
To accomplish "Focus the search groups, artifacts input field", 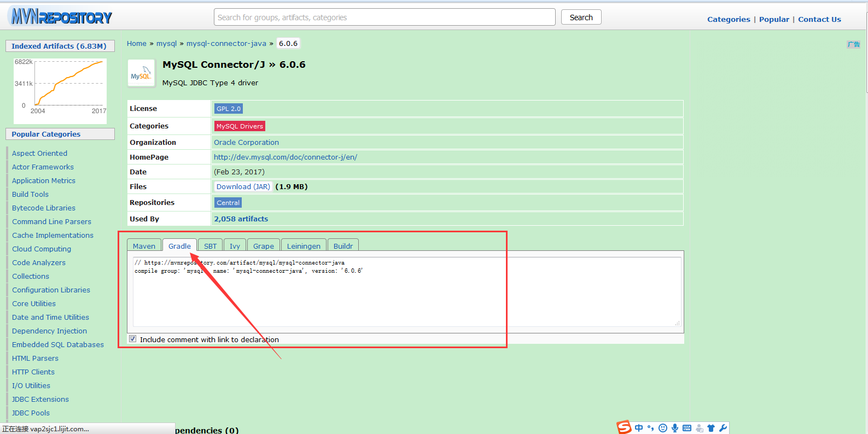I will click(385, 17).
